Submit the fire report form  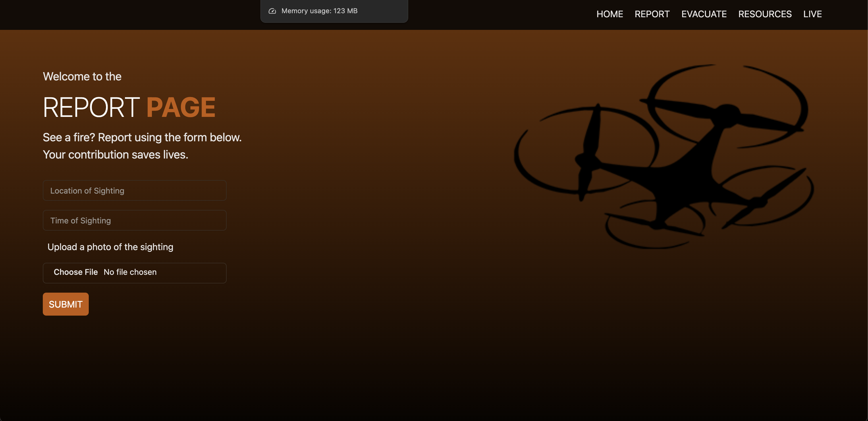66,304
